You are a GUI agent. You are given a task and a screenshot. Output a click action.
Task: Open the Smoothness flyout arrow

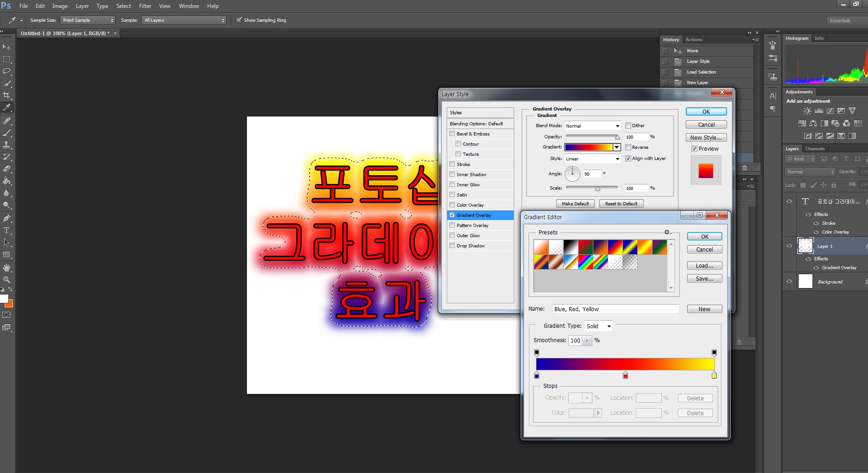click(587, 340)
